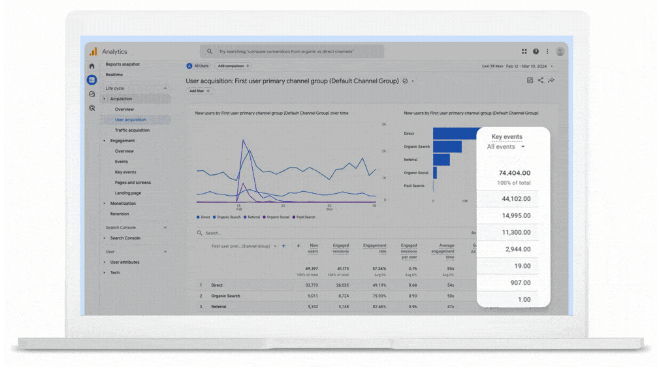Customize report with edit comparisons icon
This screenshot has height=373, width=659.
(x=530, y=80)
